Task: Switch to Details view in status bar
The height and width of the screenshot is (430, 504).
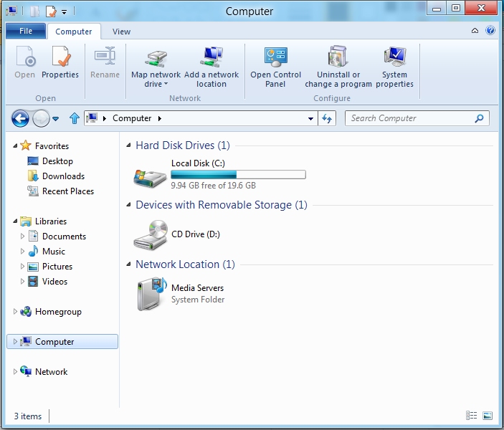Action: (471, 416)
